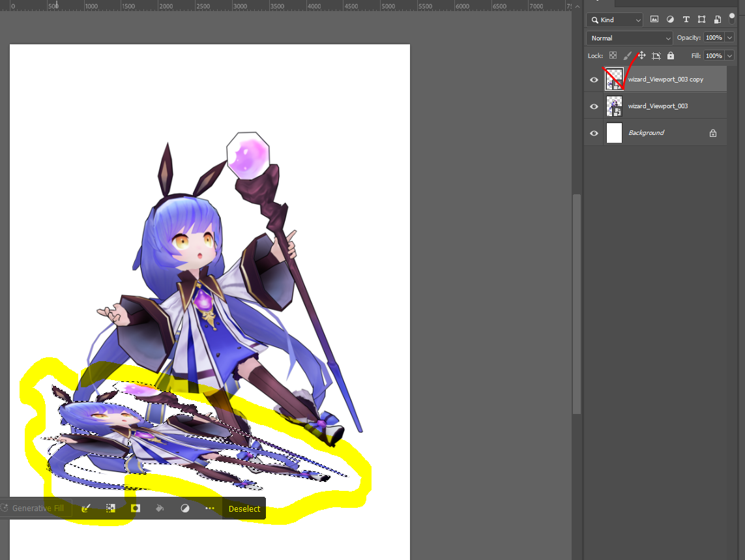745x560 pixels.
Task: Click the wizard_Viewport_003 layer name
Action: tap(658, 106)
